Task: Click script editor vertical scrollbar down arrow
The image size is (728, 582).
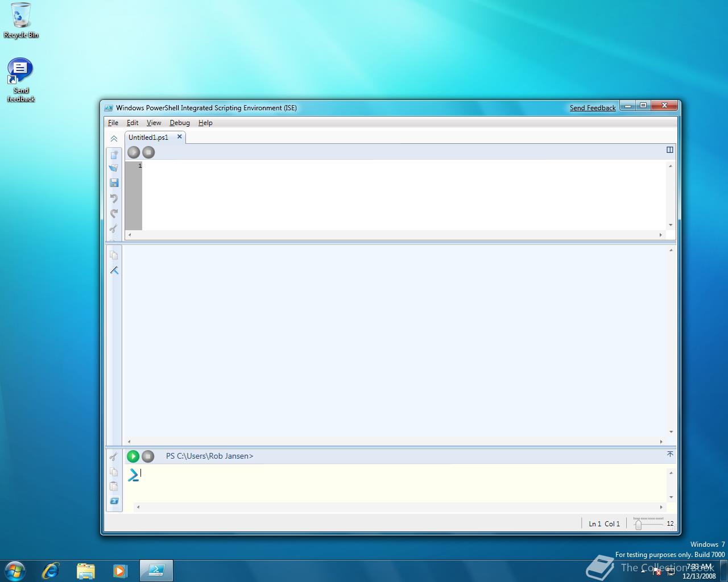Action: pyautogui.click(x=671, y=225)
